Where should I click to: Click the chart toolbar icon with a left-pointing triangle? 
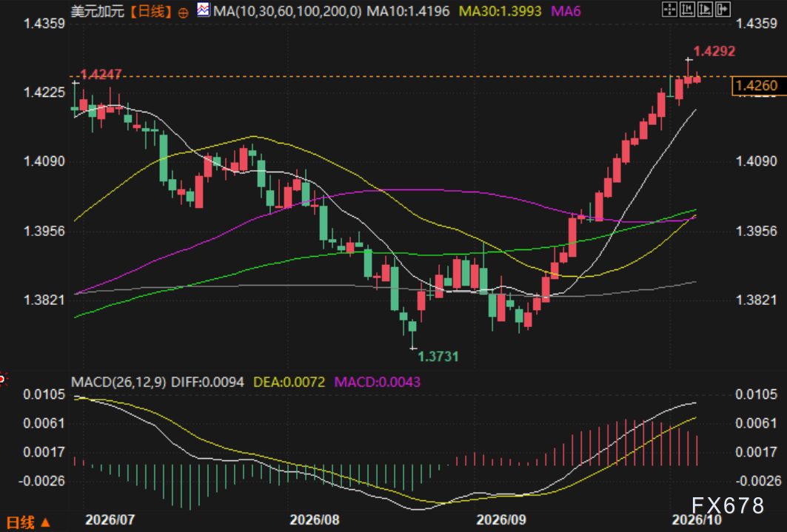pyautogui.click(x=687, y=9)
